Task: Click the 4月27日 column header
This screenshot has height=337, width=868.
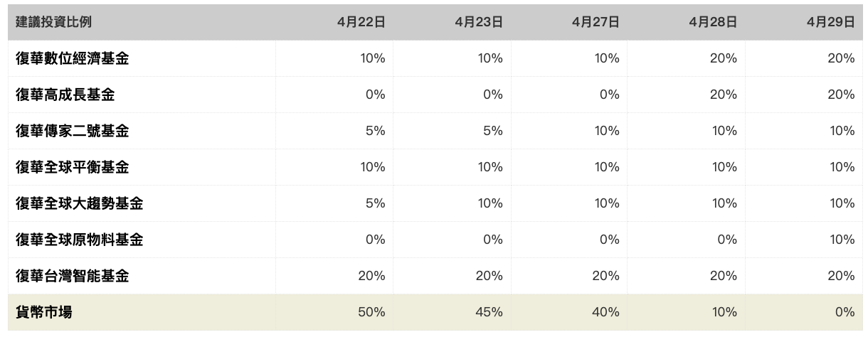Action: (x=596, y=22)
